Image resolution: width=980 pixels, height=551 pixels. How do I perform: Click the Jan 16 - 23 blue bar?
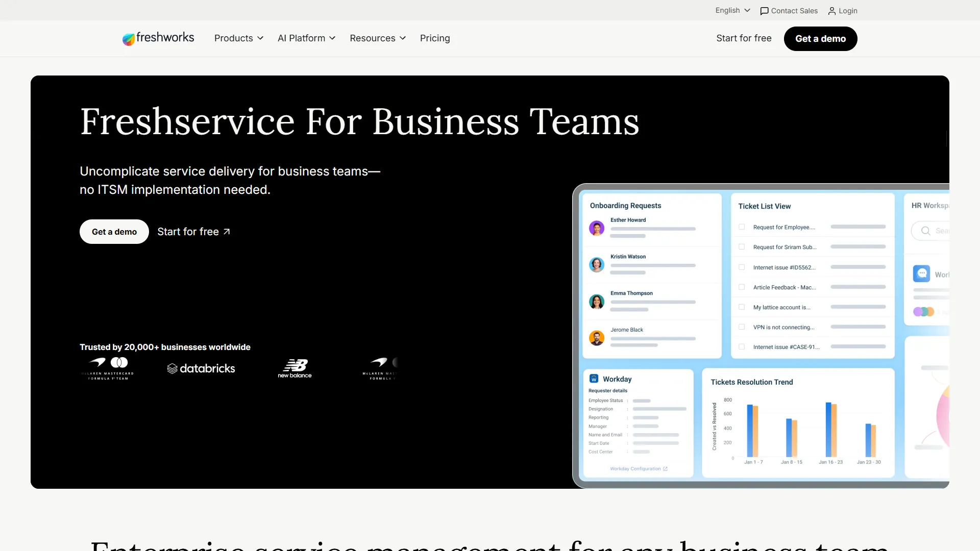828,430
